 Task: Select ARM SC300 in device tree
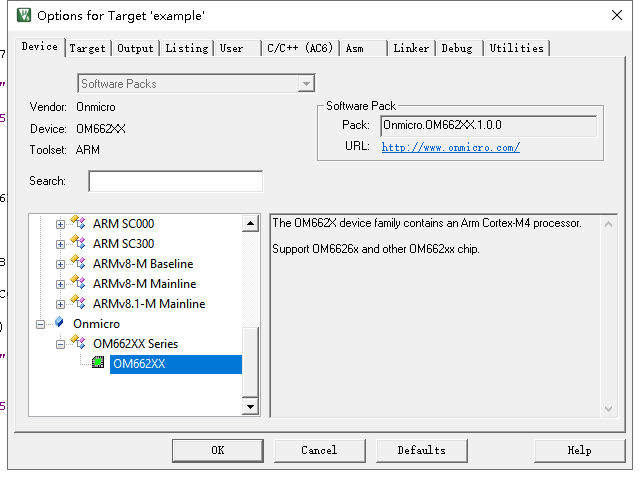[123, 244]
